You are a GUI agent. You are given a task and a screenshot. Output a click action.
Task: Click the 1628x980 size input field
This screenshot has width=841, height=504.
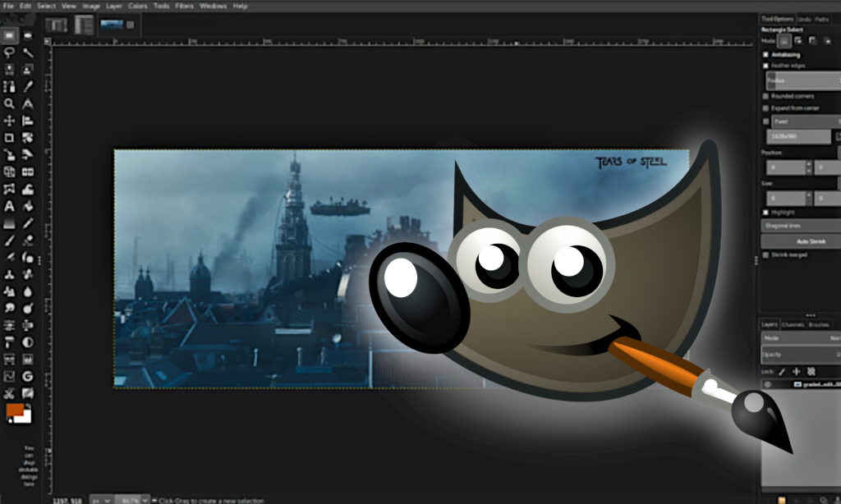tap(799, 136)
